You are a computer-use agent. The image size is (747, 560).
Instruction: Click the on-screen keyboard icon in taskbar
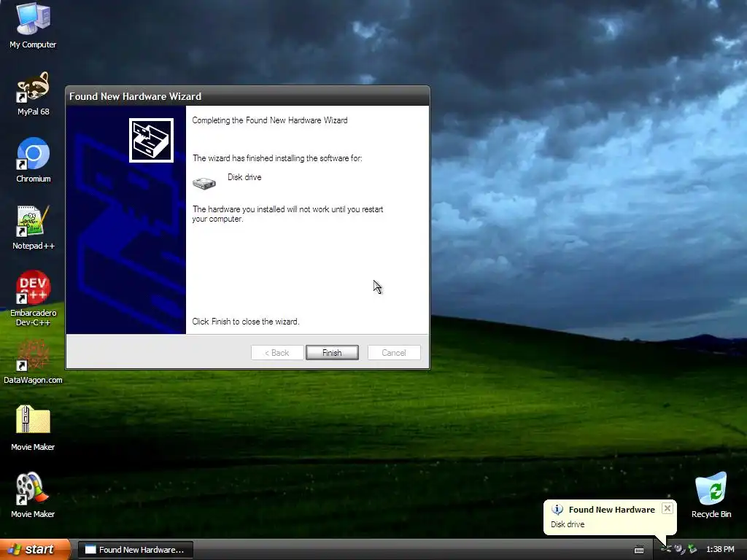[x=639, y=550]
